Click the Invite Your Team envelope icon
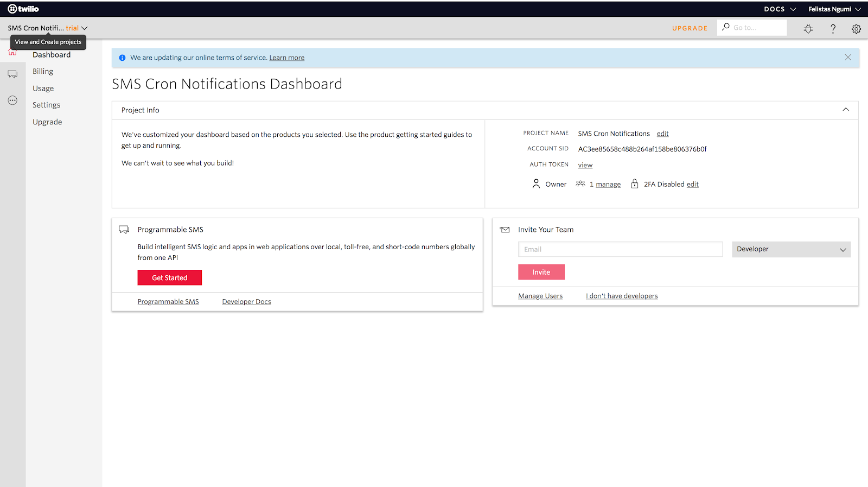Image resolution: width=868 pixels, height=487 pixels. point(505,230)
